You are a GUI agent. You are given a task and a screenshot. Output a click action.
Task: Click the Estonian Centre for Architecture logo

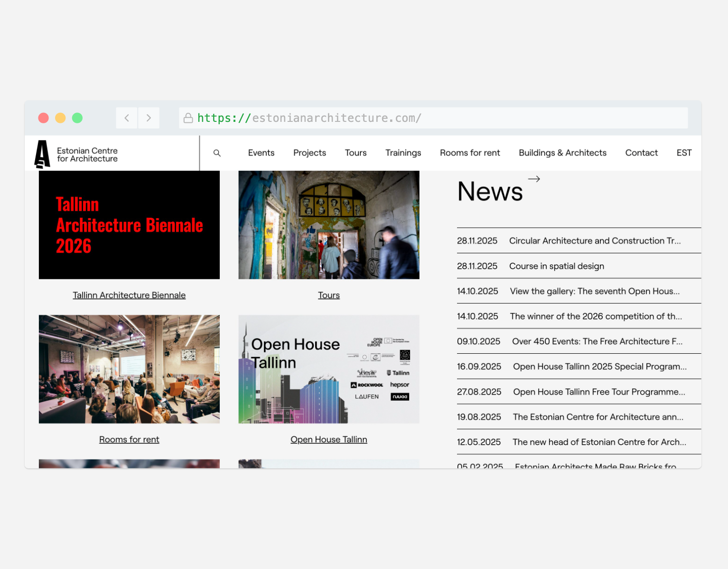(76, 155)
